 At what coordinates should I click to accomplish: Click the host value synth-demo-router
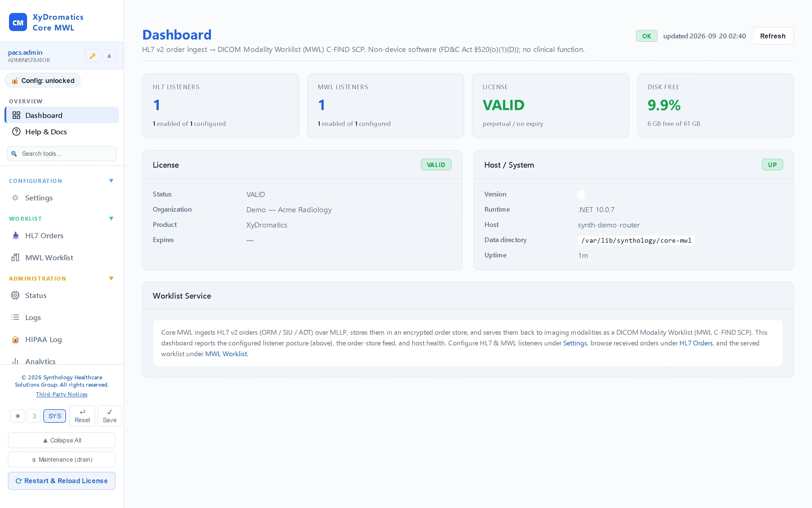pyautogui.click(x=609, y=225)
